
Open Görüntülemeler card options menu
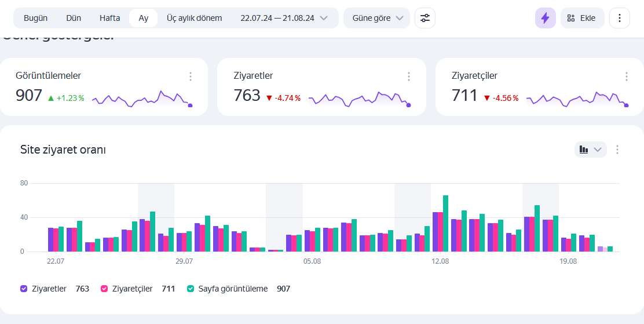[190, 77]
